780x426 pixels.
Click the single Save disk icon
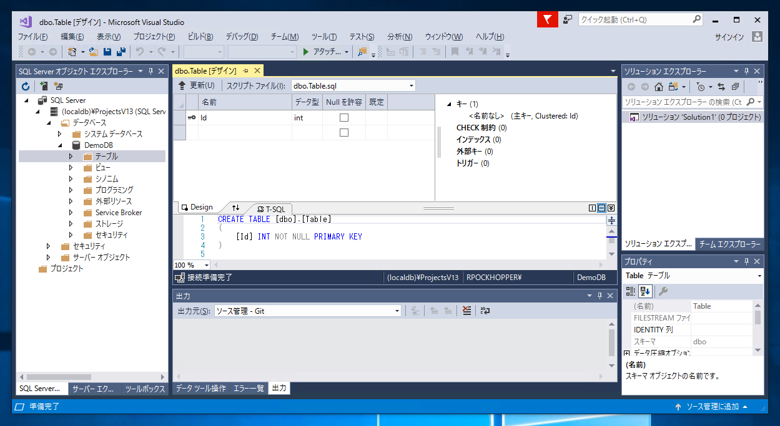coord(107,51)
